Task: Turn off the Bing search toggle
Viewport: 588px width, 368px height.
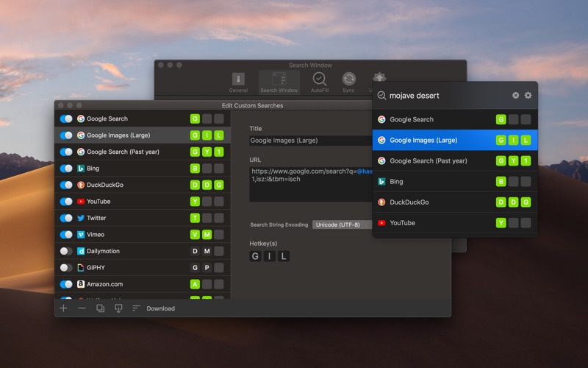Action: 66,169
